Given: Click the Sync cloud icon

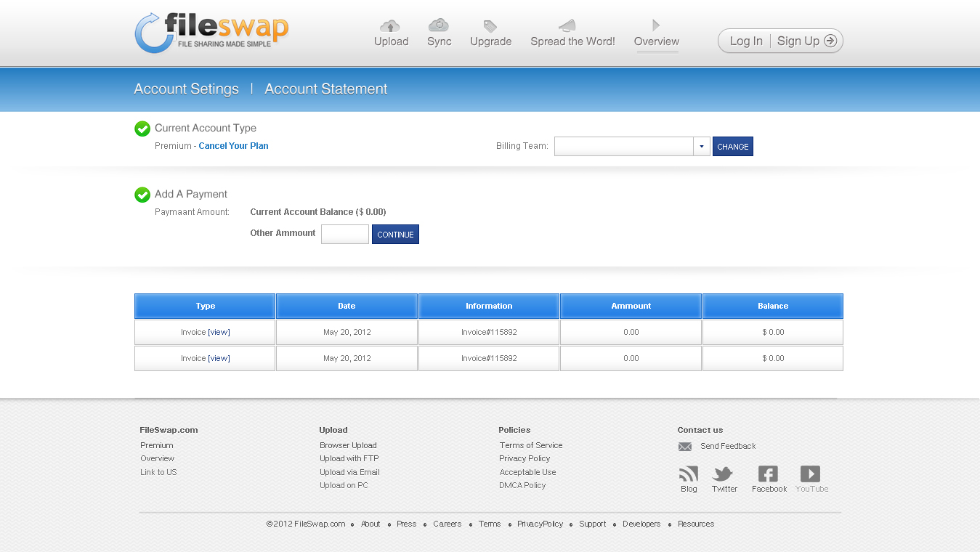Looking at the screenshot, I should [x=438, y=25].
